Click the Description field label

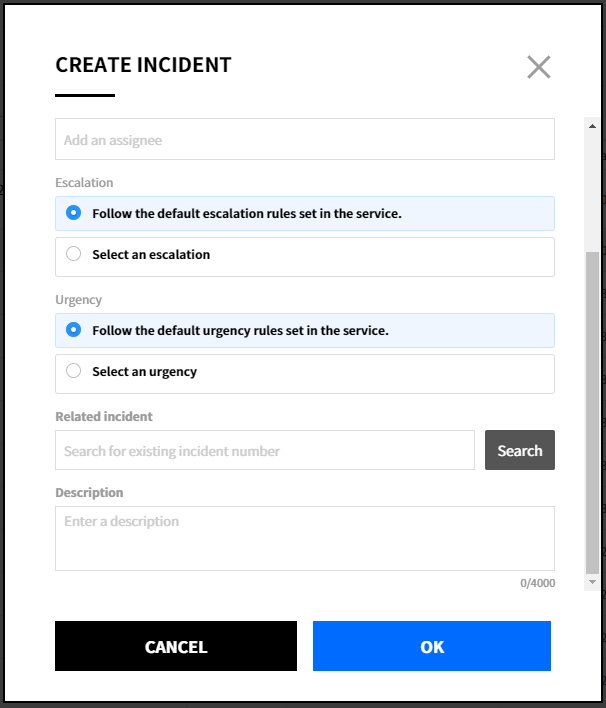point(89,493)
